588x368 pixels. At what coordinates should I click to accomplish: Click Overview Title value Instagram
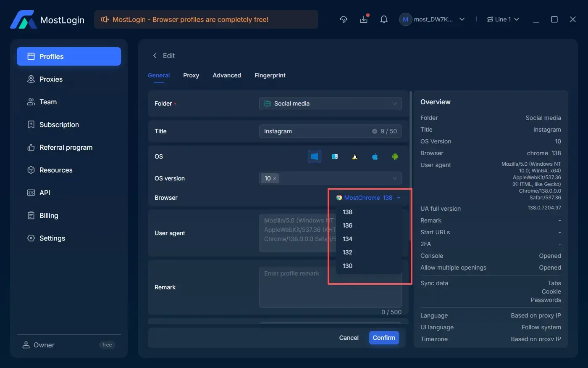pyautogui.click(x=547, y=130)
